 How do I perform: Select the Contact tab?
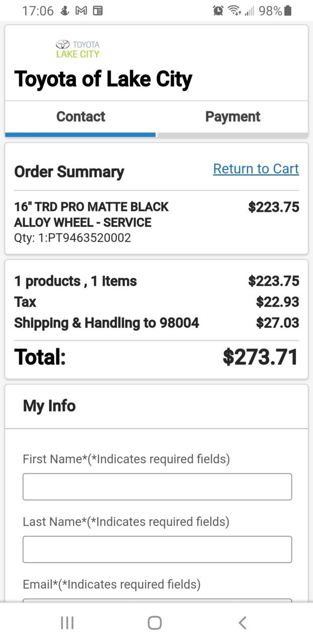coord(81,116)
